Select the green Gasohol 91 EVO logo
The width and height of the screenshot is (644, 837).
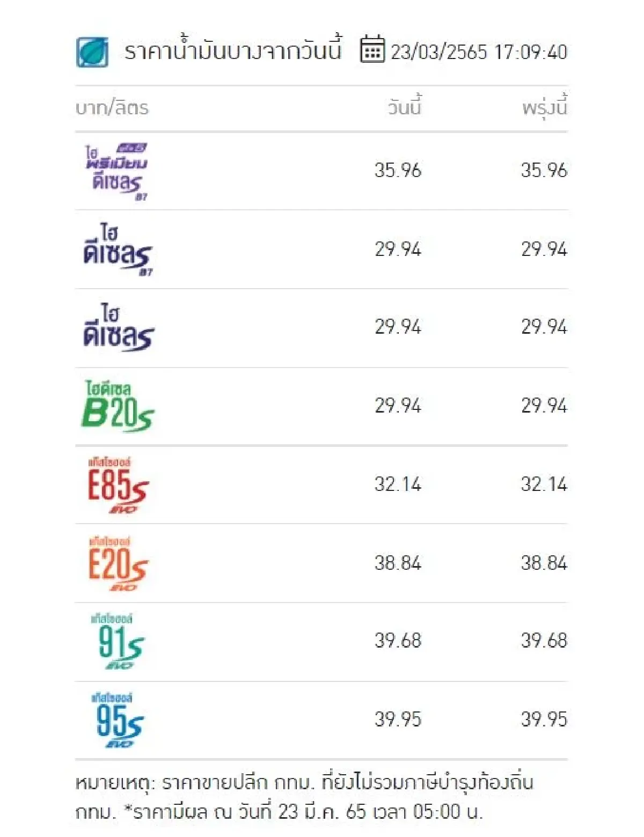[x=117, y=642]
